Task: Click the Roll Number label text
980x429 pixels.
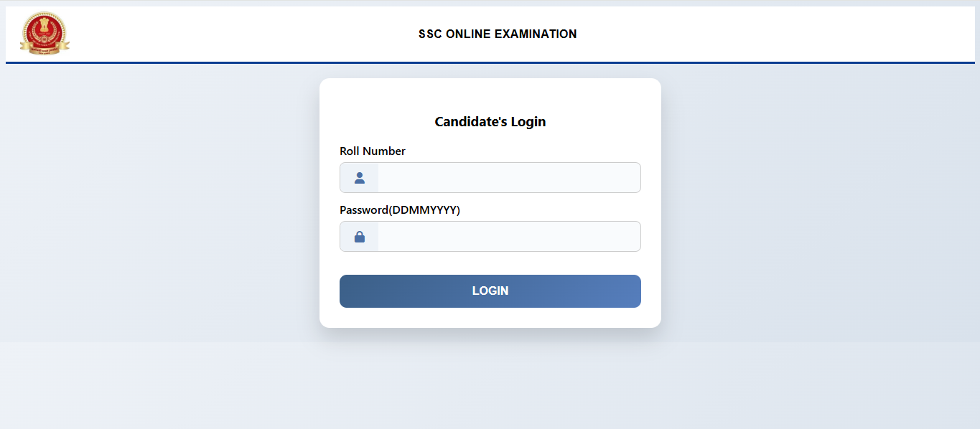Action: pyautogui.click(x=373, y=151)
